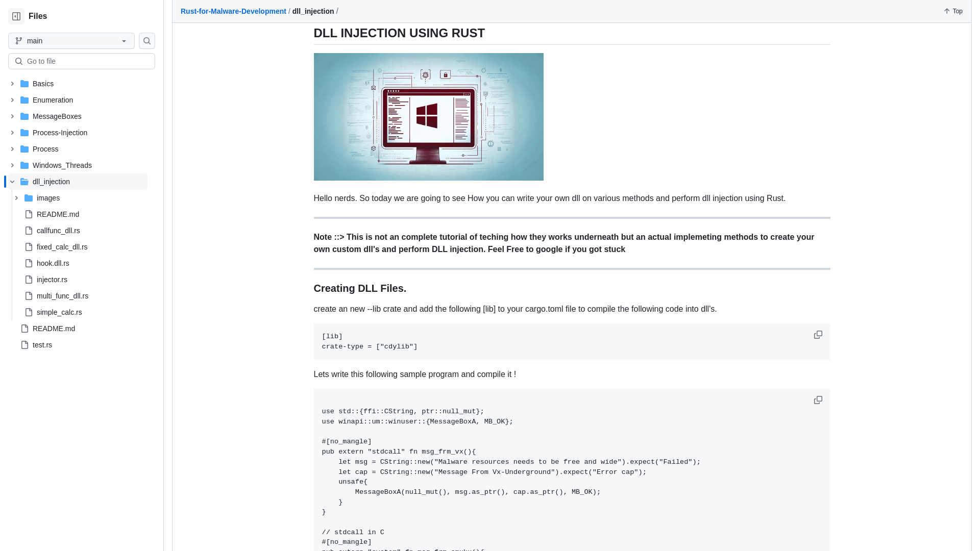Open fixed_calc_dll.rs file
The height and width of the screenshot is (551, 980).
(x=62, y=247)
